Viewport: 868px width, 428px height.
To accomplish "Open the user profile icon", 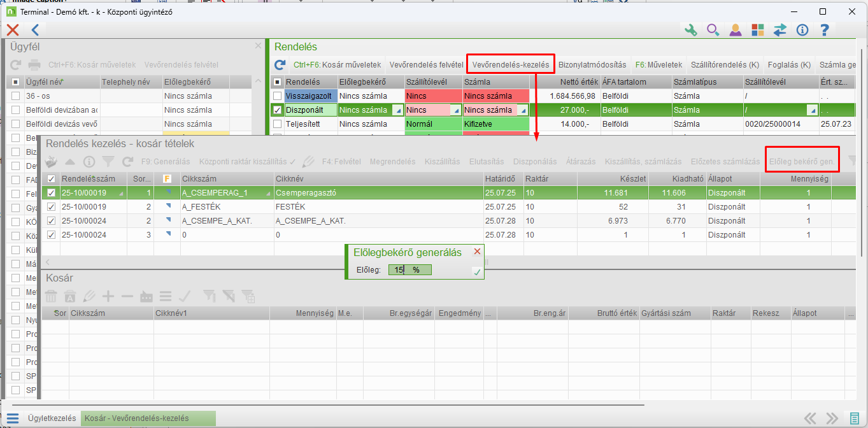I will 736,29.
